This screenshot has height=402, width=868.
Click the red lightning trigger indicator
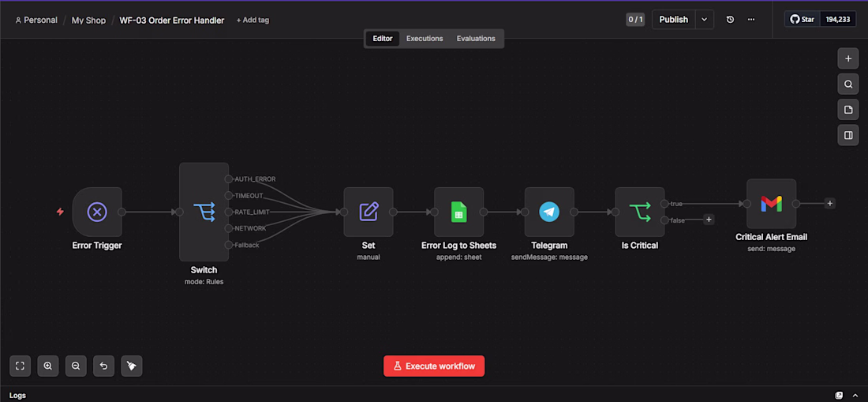[x=60, y=212]
